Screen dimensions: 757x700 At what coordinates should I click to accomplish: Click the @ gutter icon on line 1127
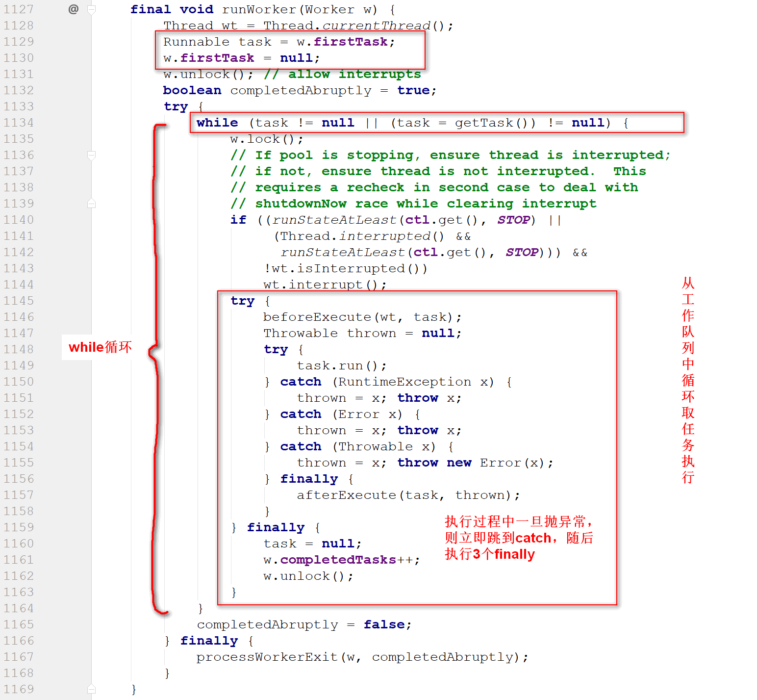pos(74,9)
